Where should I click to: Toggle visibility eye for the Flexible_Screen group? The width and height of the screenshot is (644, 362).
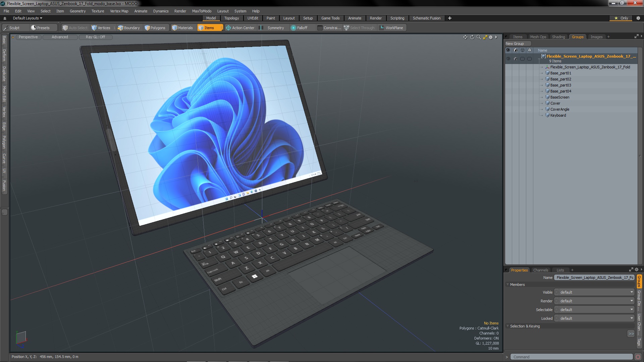(508, 59)
